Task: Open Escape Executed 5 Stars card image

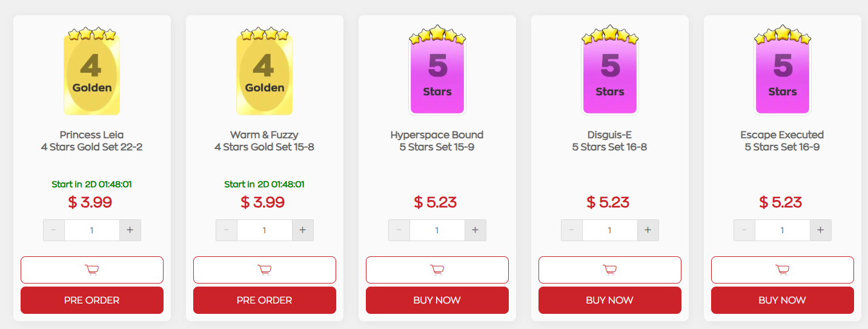Action: click(783, 73)
